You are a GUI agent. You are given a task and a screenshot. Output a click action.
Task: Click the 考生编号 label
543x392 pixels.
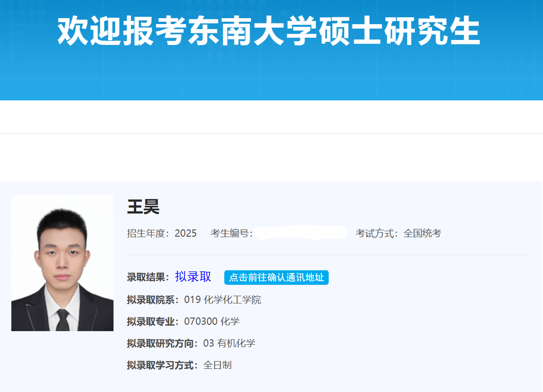pyautogui.click(x=231, y=233)
